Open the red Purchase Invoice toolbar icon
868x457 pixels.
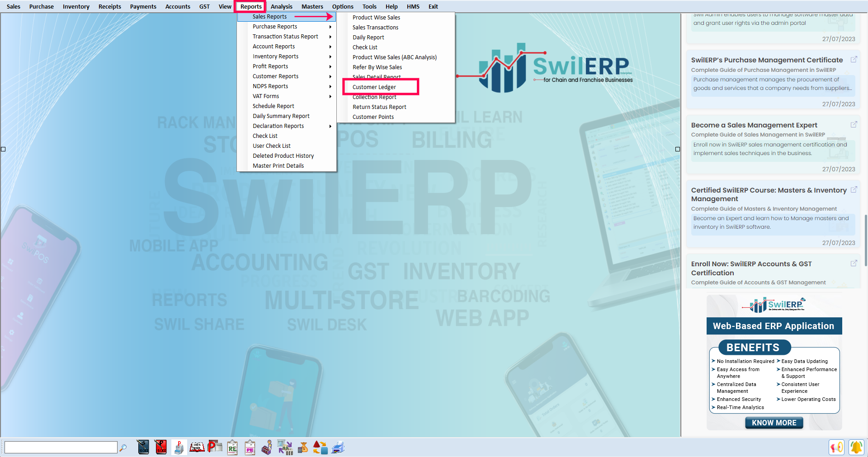160,447
